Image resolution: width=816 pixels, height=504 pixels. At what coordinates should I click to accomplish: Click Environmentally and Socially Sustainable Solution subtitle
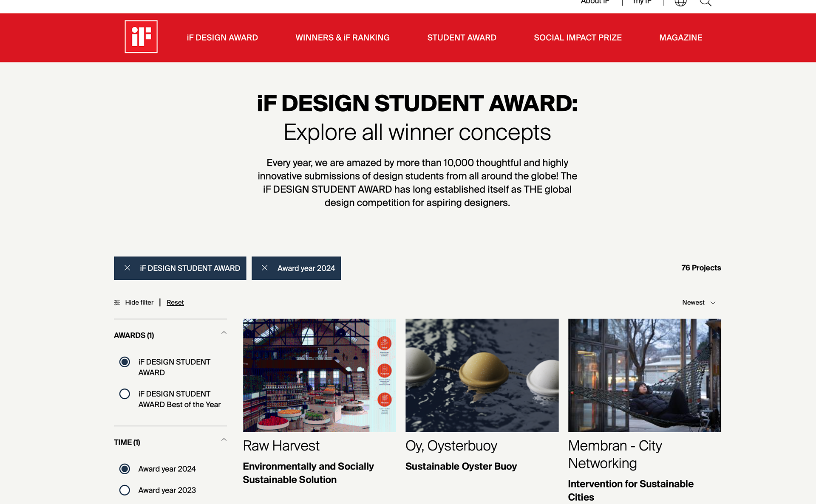tap(308, 473)
